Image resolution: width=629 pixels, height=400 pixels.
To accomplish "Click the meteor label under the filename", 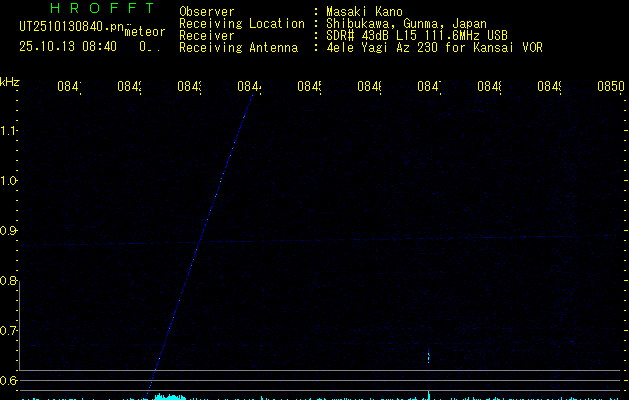I will pos(144,32).
